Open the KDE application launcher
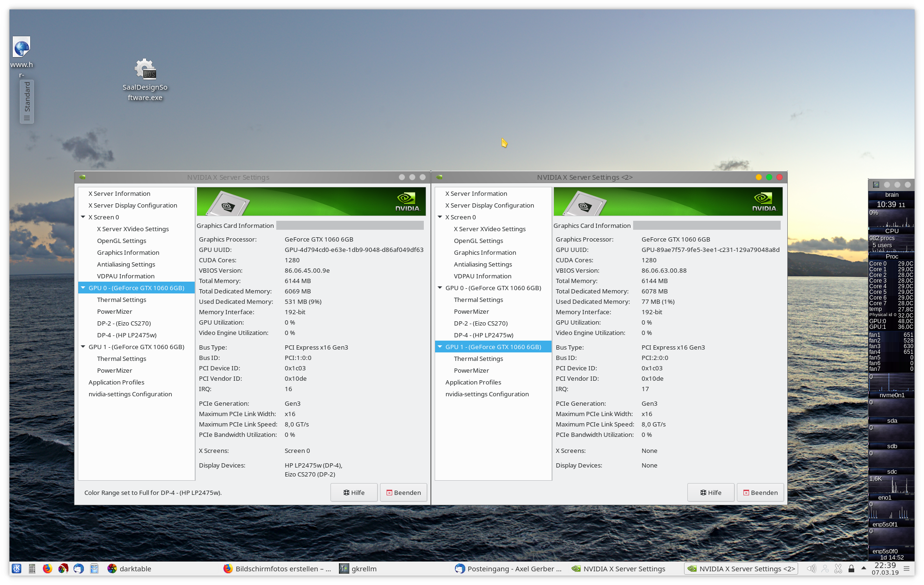 tap(16, 568)
